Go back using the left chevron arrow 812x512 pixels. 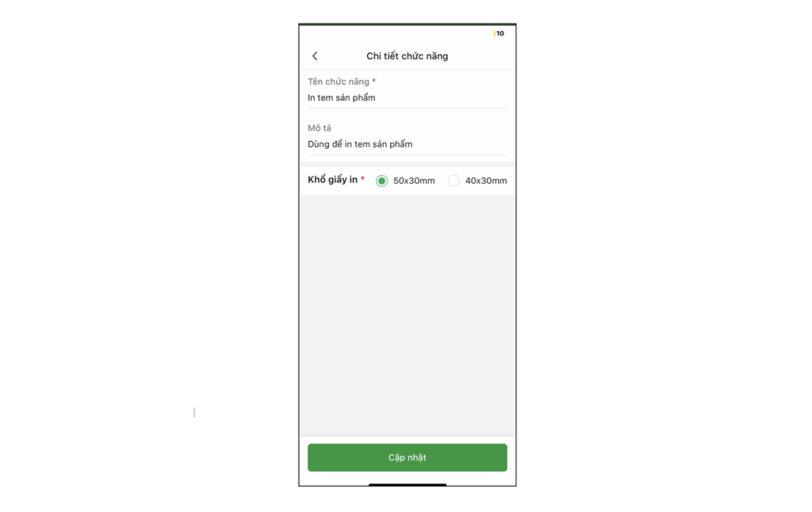(315, 56)
